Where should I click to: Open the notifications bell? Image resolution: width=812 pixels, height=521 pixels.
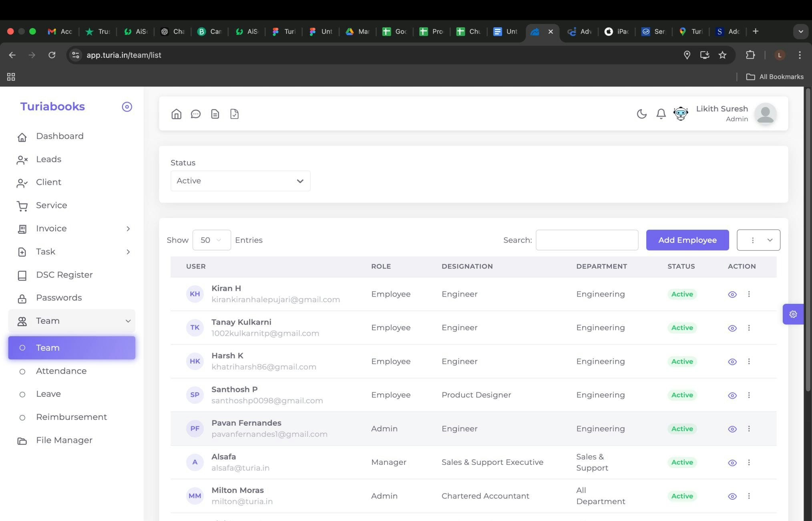[661, 114]
